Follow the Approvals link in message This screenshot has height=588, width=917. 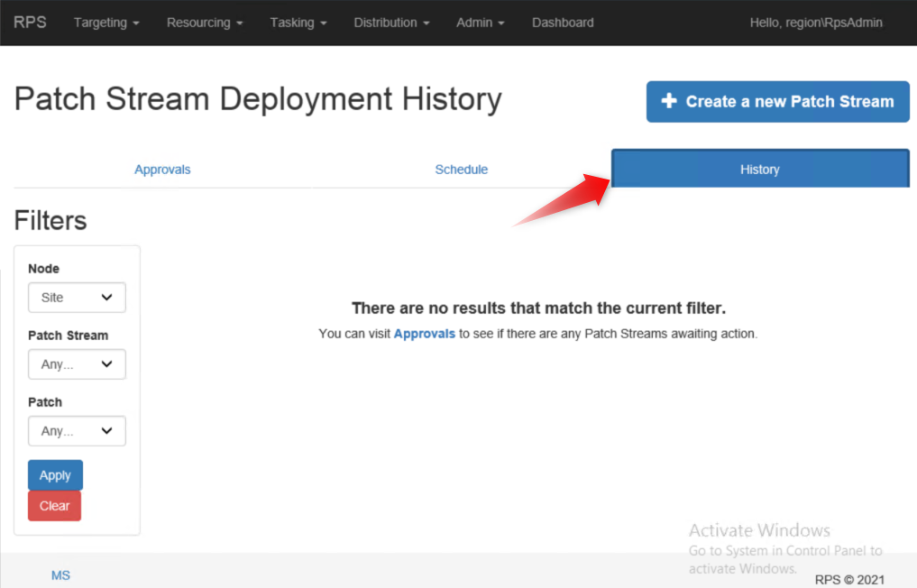pyautogui.click(x=424, y=334)
